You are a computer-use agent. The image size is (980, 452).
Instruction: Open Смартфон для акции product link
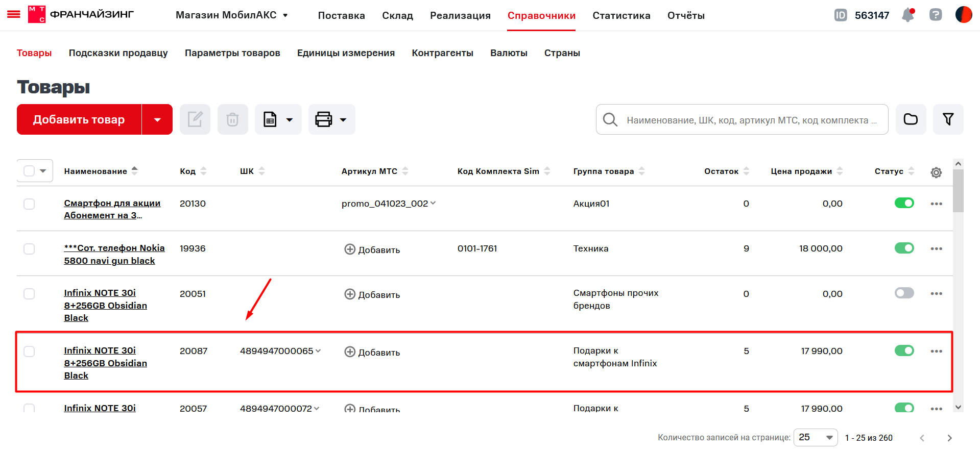point(112,209)
